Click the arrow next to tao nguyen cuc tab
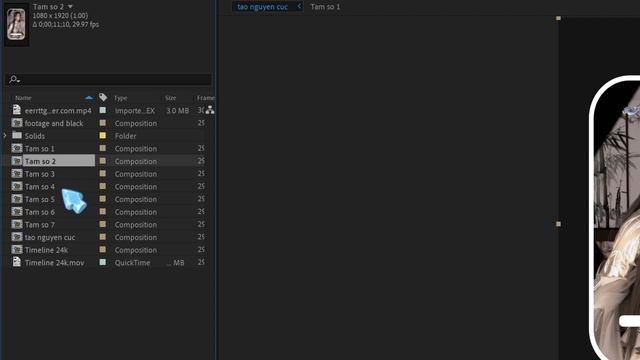 tap(299, 6)
